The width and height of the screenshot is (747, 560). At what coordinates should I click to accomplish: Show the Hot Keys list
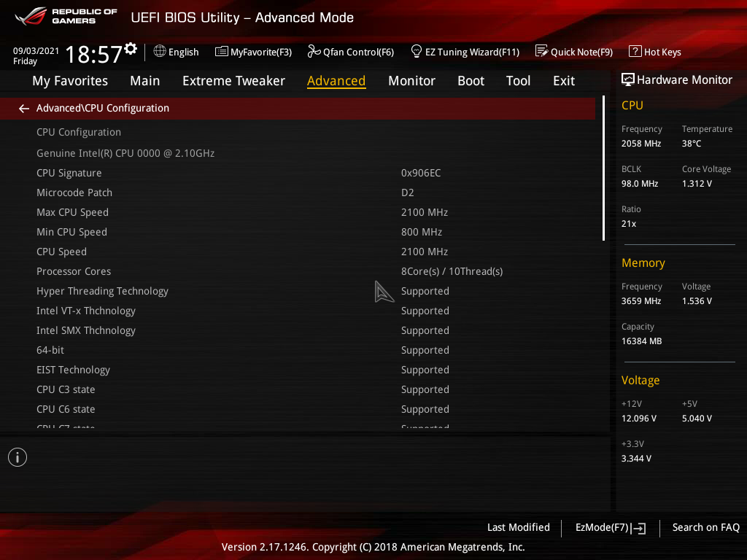[662, 52]
